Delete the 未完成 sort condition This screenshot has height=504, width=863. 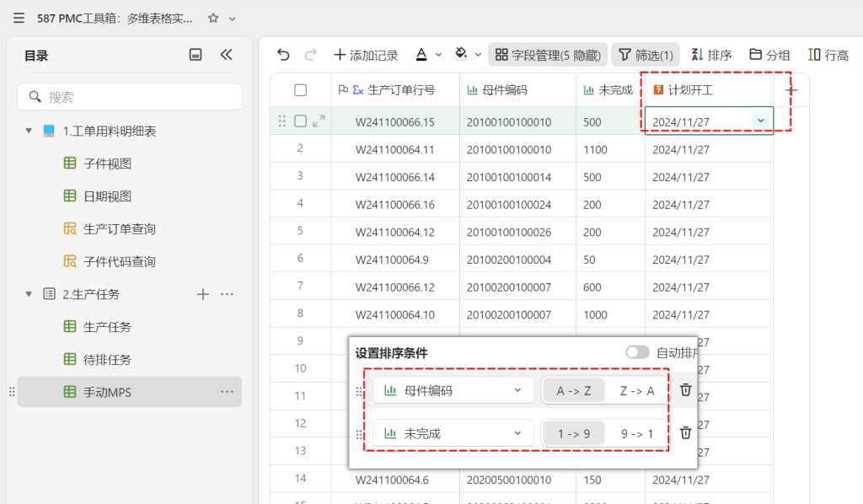685,433
